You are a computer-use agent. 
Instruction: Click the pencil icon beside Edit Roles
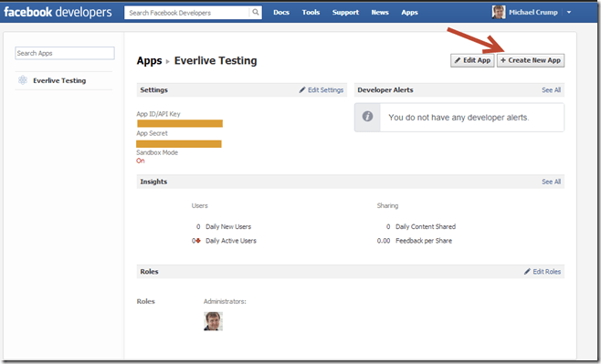(x=527, y=271)
